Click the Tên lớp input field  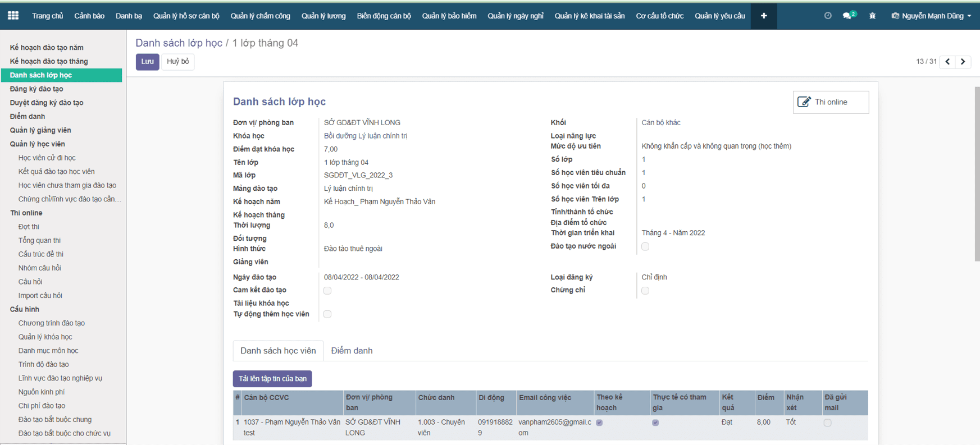point(427,162)
